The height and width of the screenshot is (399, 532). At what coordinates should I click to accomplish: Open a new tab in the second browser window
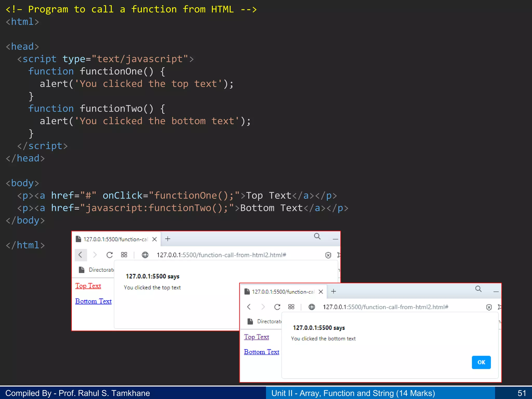pos(334,291)
